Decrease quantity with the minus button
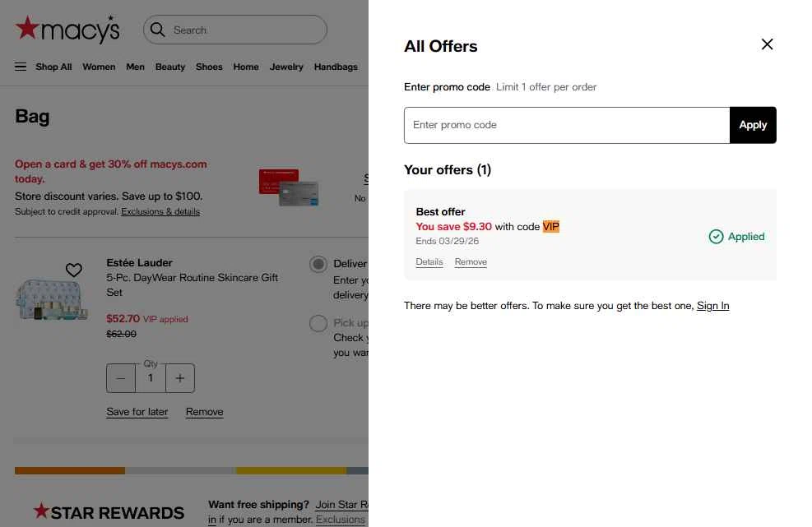The height and width of the screenshot is (527, 812). tap(121, 378)
